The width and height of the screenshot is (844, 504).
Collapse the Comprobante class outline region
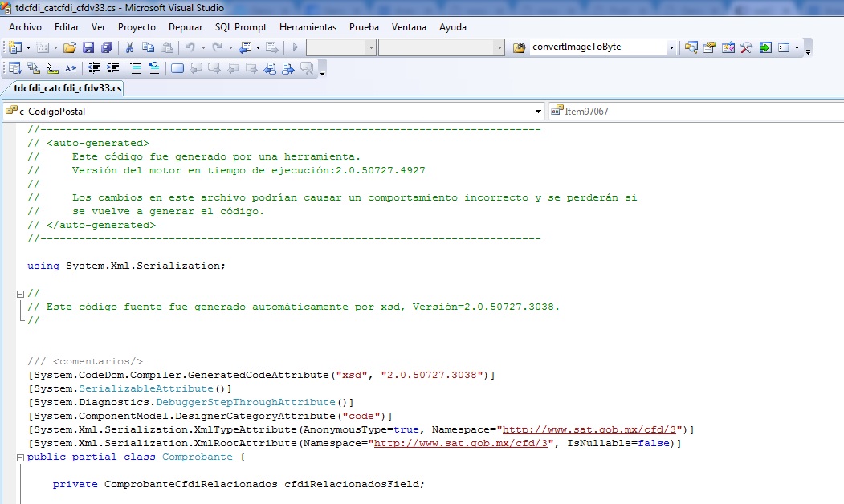click(x=20, y=457)
